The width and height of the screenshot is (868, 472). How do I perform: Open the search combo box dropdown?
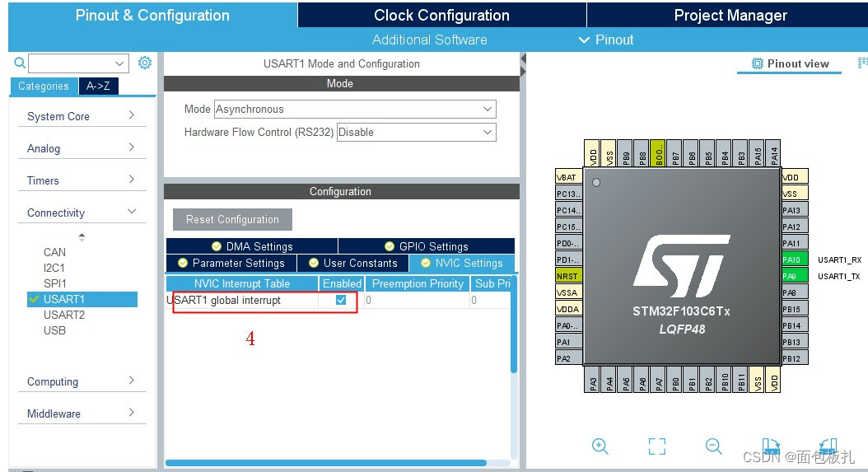click(119, 63)
